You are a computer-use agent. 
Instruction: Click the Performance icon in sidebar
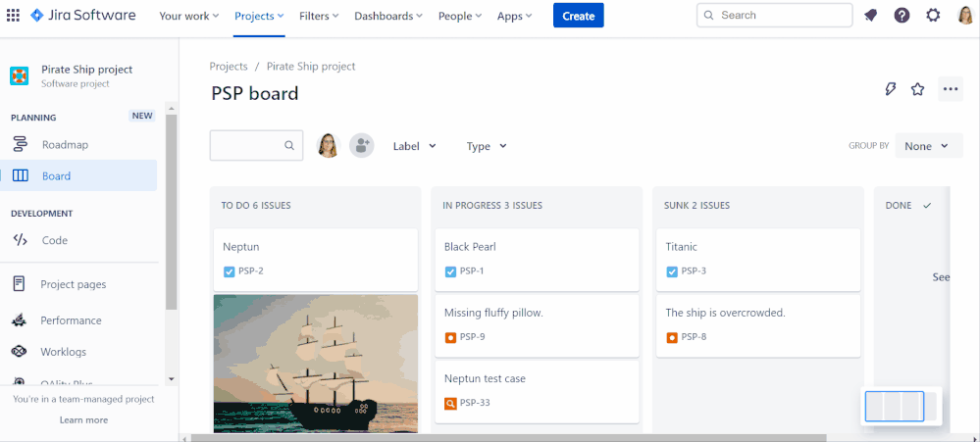pyautogui.click(x=20, y=320)
